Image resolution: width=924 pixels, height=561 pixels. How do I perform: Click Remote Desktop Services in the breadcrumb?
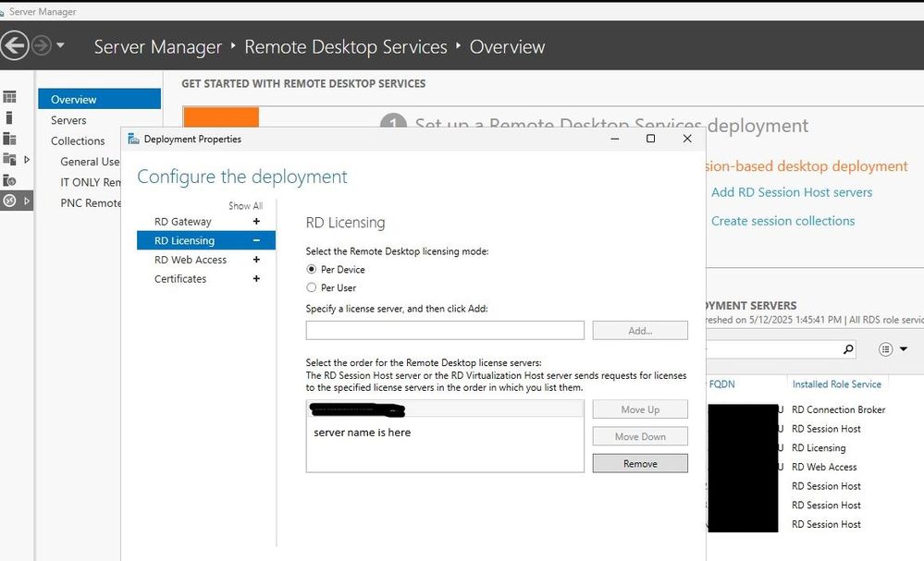point(345,46)
